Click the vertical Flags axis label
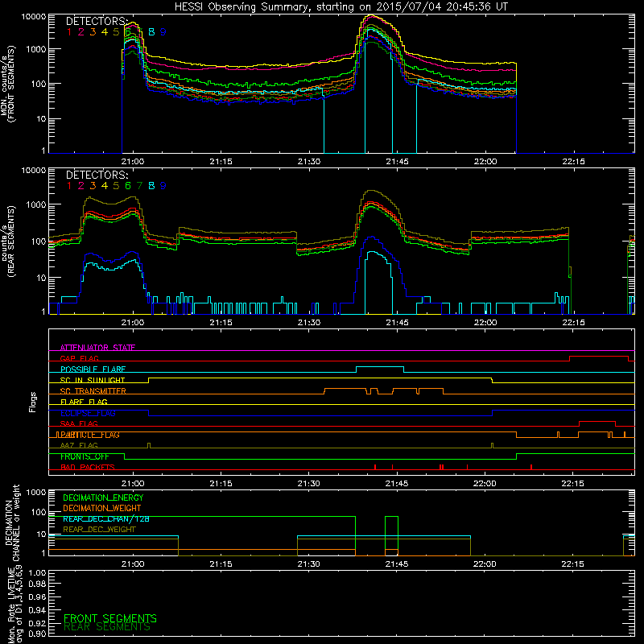 point(33,402)
